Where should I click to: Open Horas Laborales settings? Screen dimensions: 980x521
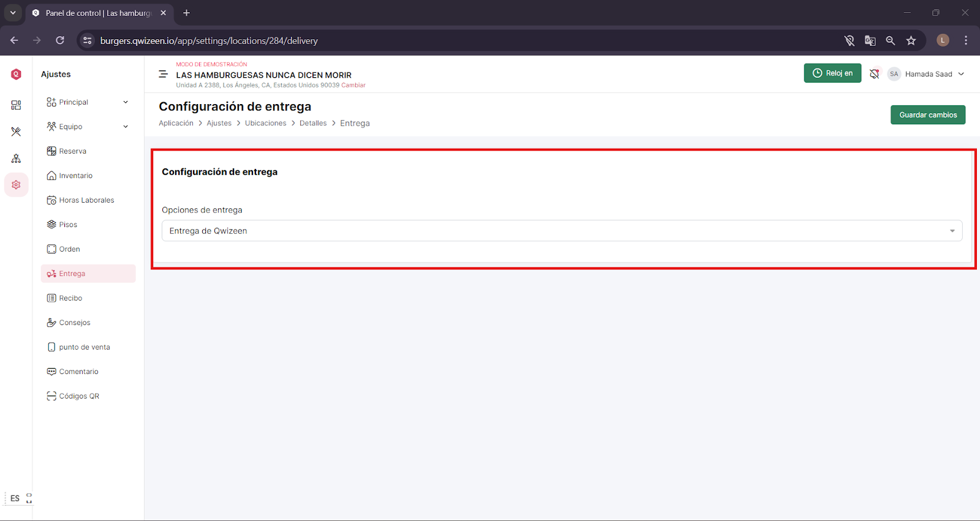[88, 200]
